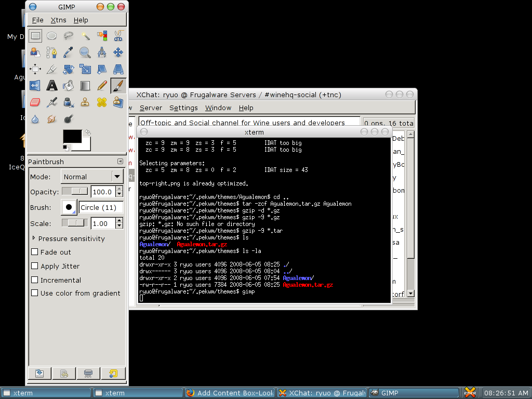The width and height of the screenshot is (532, 399).
Task: Select the Heal tool
Action: point(102,102)
